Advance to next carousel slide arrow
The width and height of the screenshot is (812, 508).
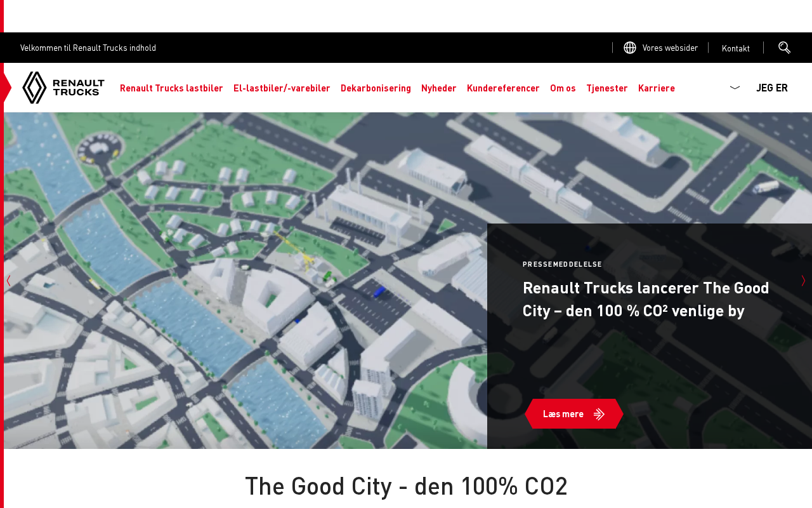coord(804,281)
